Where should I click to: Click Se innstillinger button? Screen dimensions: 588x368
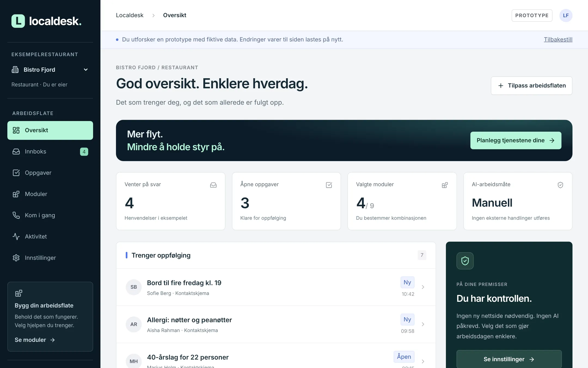coord(509,359)
